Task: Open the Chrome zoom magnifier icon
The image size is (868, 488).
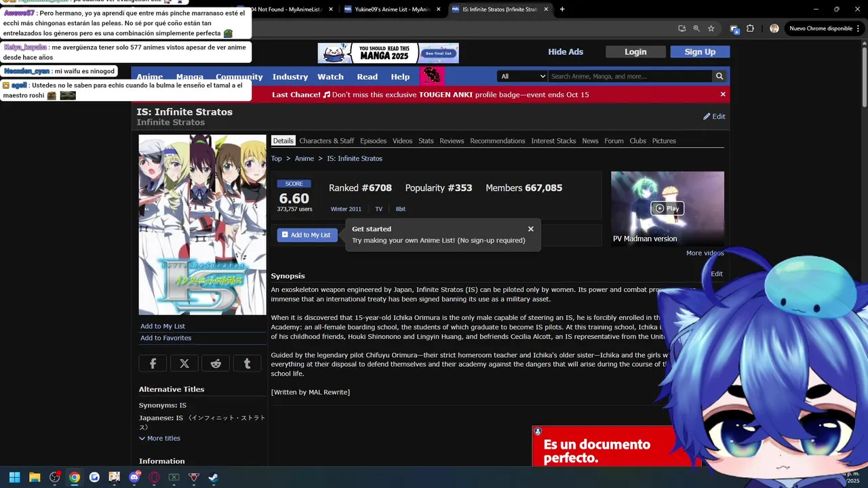Action: (696, 28)
